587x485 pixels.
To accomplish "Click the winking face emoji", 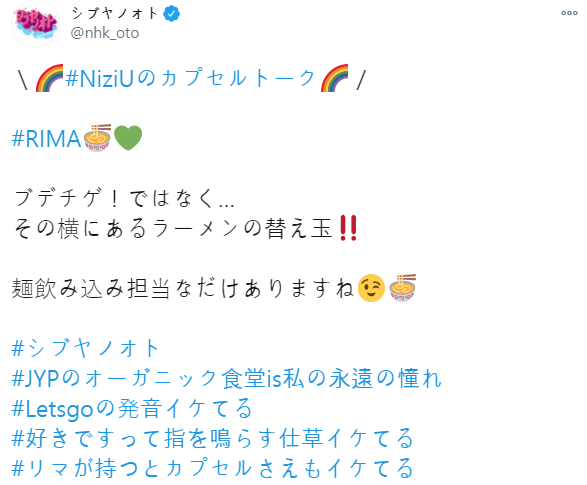I will point(371,288).
